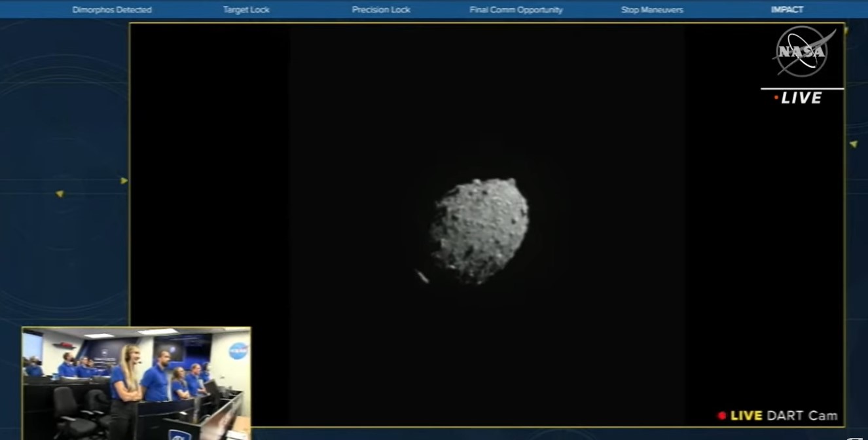The height and width of the screenshot is (440, 868).
Task: Select the Target Lock milestone
Action: (x=246, y=10)
